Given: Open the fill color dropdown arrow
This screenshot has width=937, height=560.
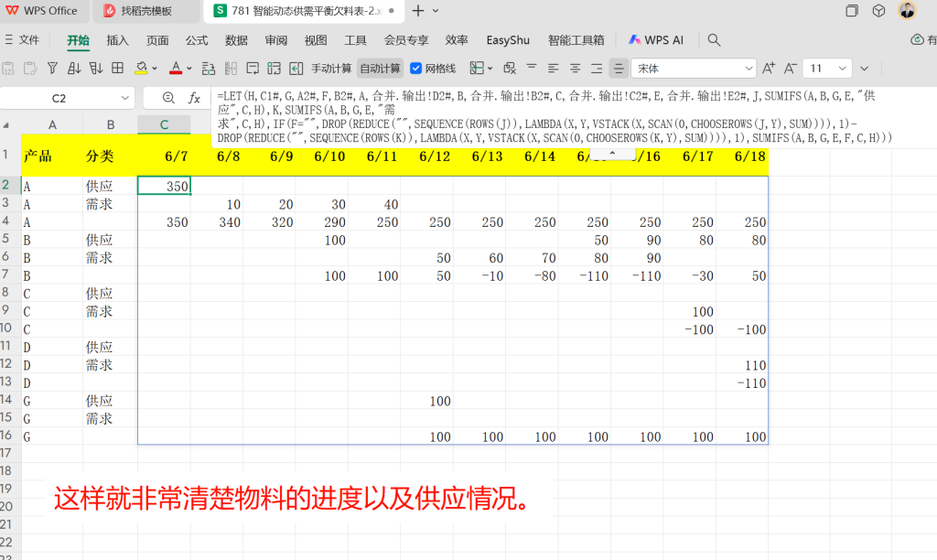Looking at the screenshot, I should point(155,69).
